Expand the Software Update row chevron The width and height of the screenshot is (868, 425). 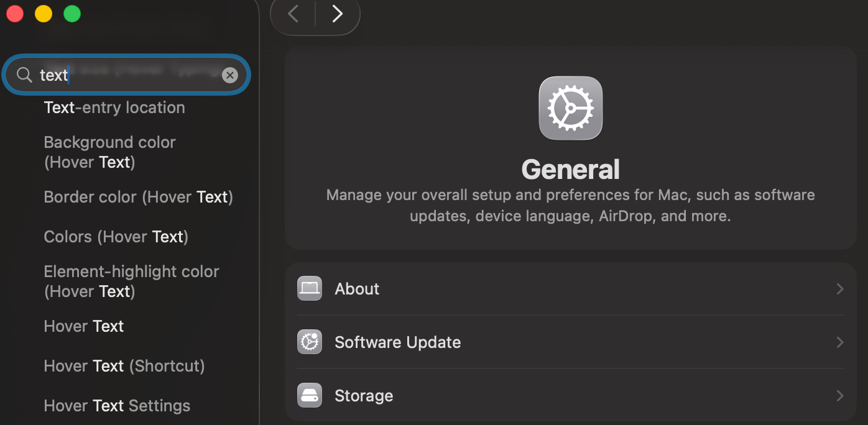tap(839, 342)
